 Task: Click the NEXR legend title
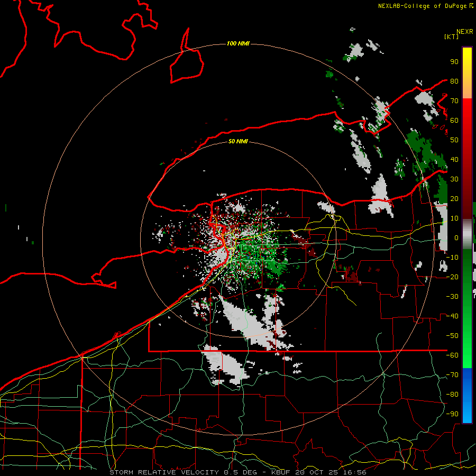point(464,31)
